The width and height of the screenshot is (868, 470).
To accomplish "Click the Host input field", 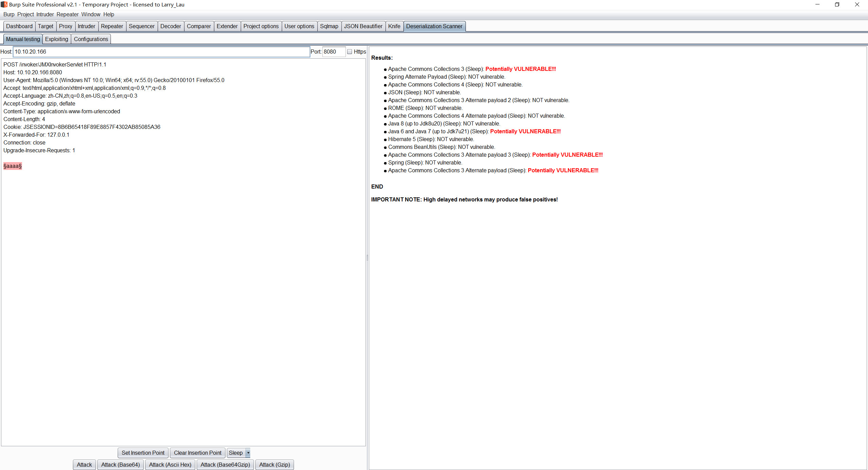I will coord(161,52).
